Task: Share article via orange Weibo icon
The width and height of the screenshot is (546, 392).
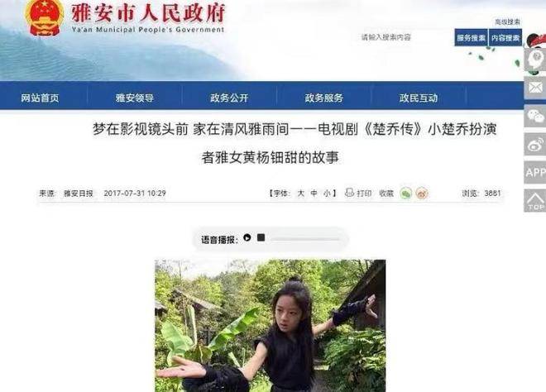Action: click(422, 194)
